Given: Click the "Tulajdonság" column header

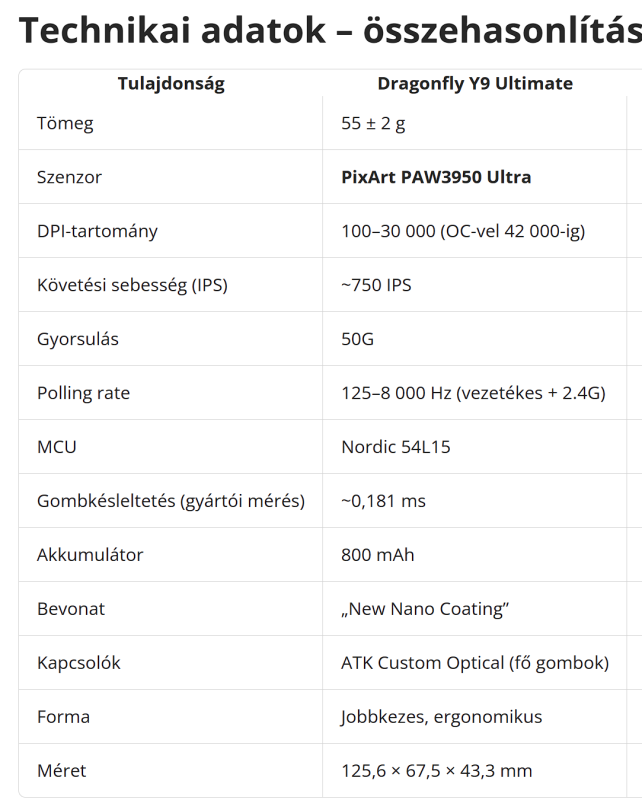Looking at the screenshot, I should click(171, 84).
